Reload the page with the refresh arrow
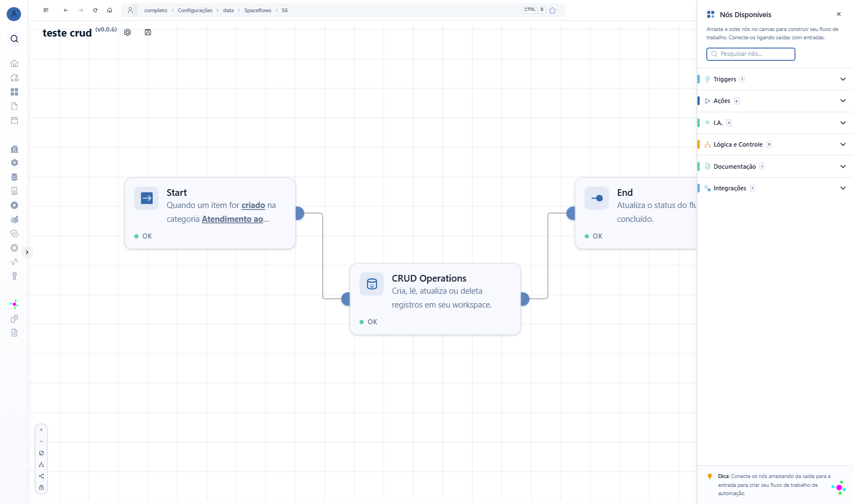 (x=95, y=10)
